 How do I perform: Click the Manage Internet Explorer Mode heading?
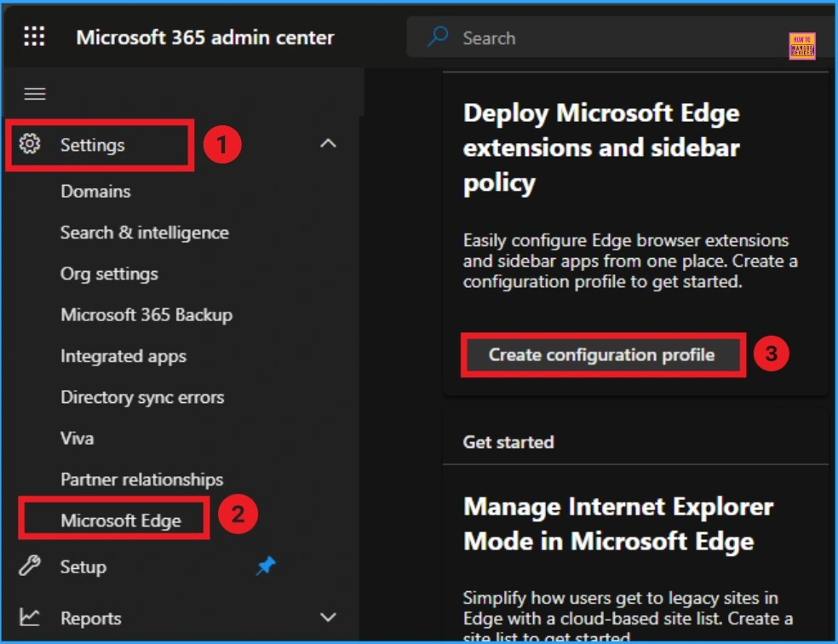pos(618,524)
